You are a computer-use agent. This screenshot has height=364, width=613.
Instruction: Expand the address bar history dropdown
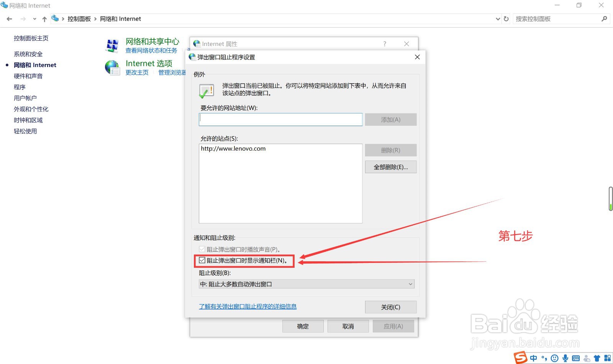[x=498, y=18]
